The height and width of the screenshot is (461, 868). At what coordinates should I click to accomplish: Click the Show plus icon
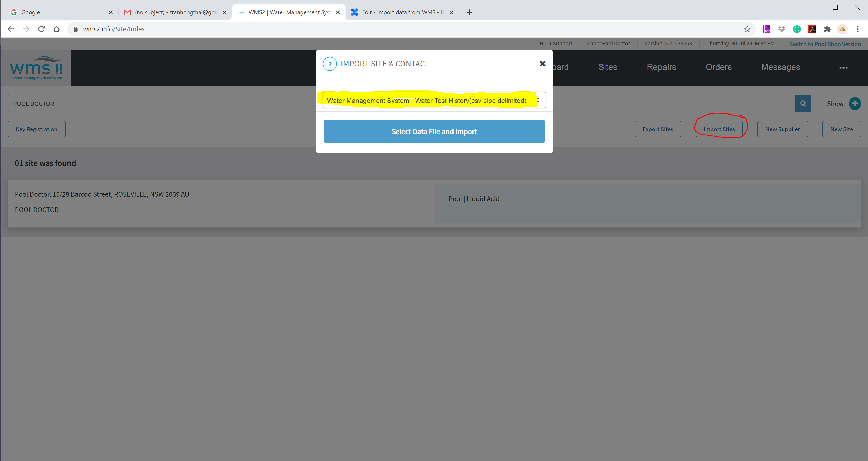855,103
